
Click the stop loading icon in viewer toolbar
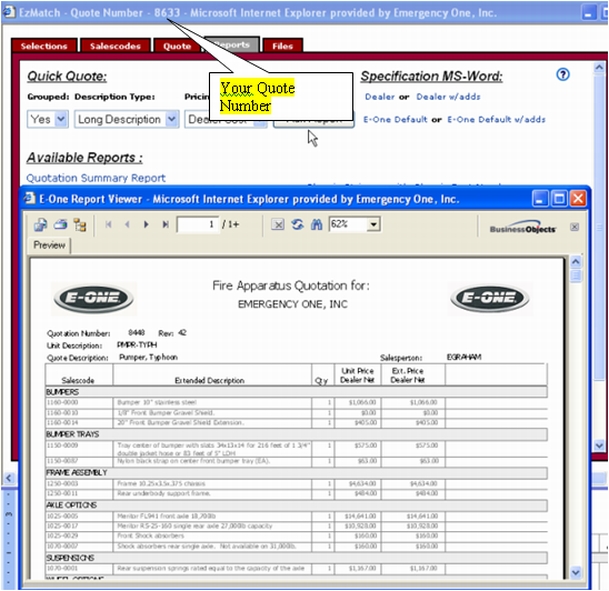point(277,224)
